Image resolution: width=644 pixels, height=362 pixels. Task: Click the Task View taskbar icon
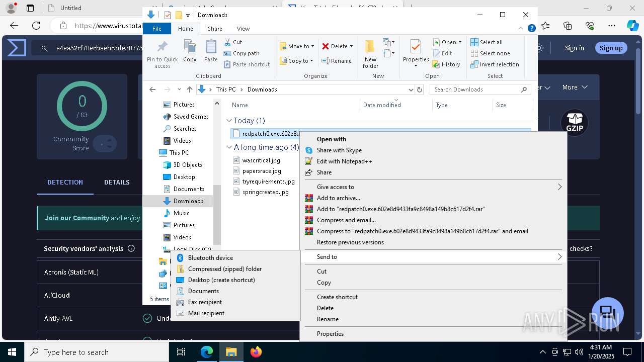point(181,352)
